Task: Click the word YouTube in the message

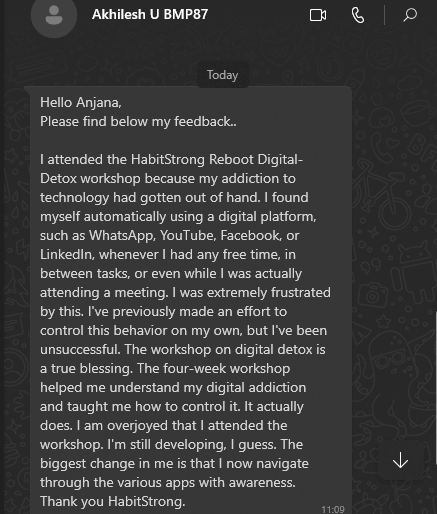Action: [188, 235]
